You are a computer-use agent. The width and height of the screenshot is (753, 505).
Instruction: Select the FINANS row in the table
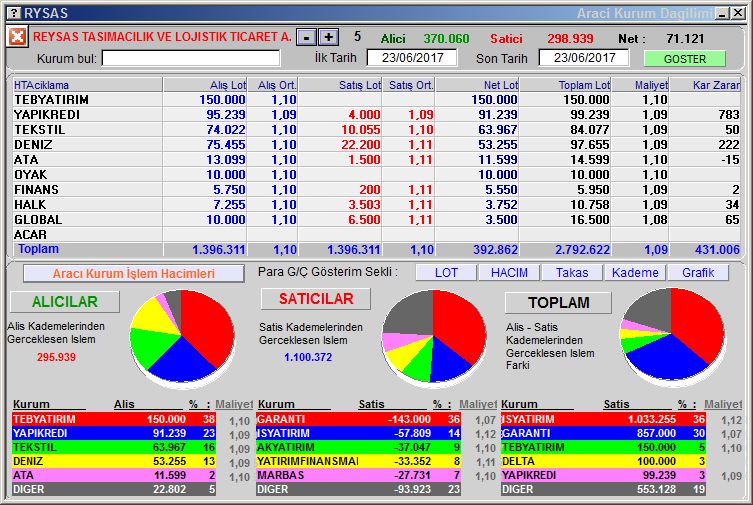(376, 190)
